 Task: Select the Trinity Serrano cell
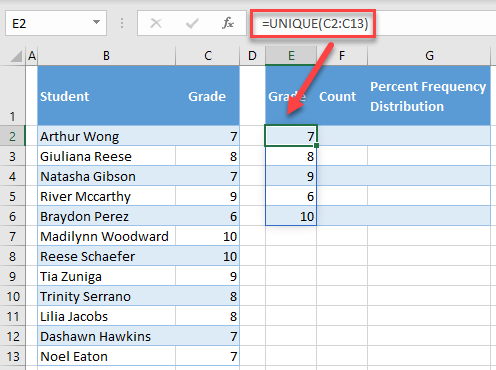pos(106,296)
